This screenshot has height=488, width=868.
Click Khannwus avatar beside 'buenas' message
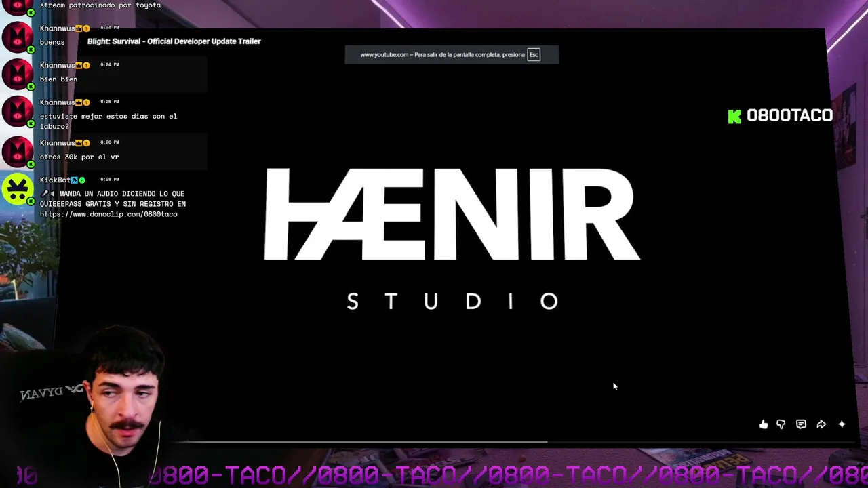(x=18, y=38)
